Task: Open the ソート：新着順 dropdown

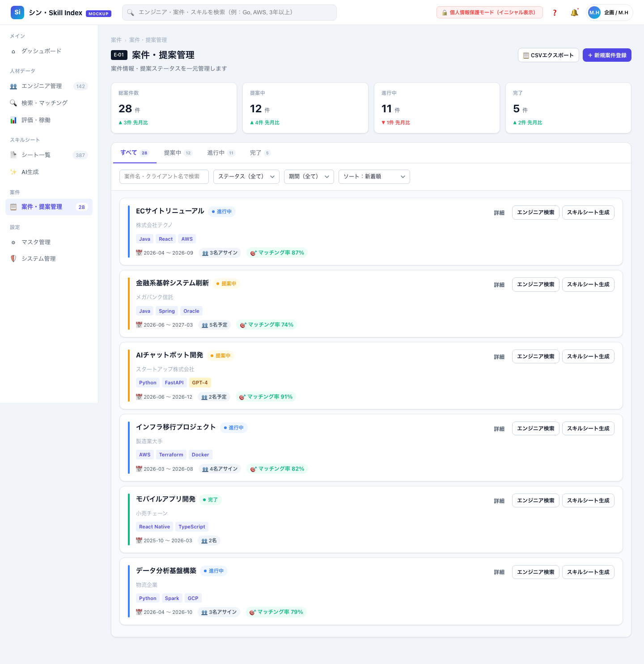Action: (374, 177)
